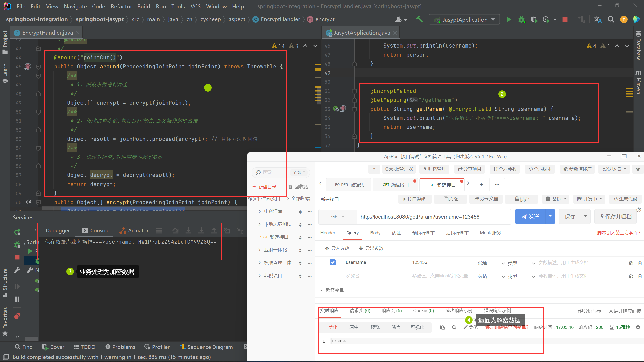Open the Navigate menu

[x=75, y=6]
